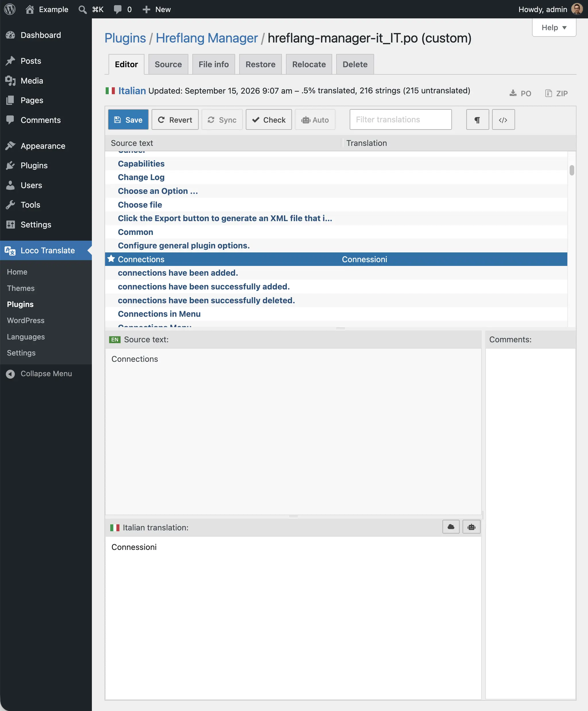Select the Change Log string
Viewport: 588px width, 711px height.
(336, 177)
